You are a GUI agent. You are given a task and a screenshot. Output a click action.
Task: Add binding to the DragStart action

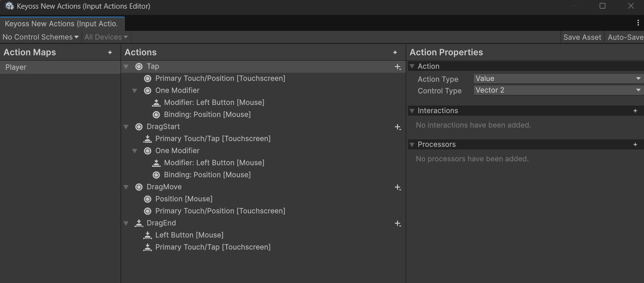coord(397,127)
